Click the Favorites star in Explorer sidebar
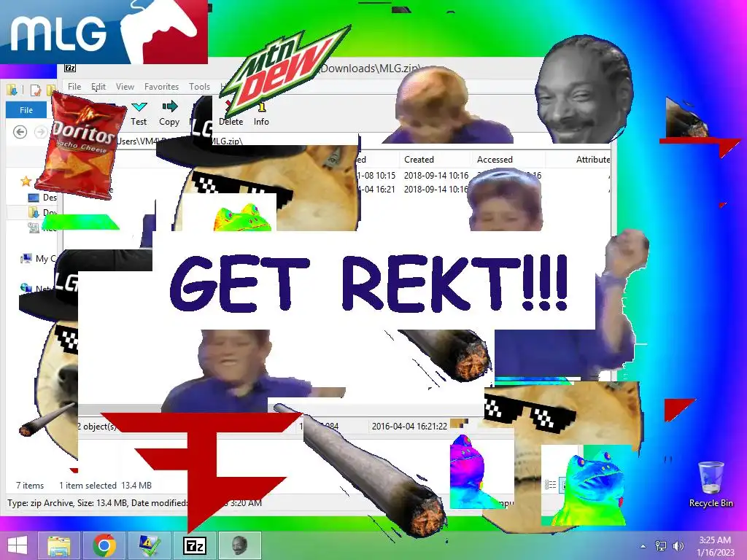The height and width of the screenshot is (560, 747). [x=26, y=181]
